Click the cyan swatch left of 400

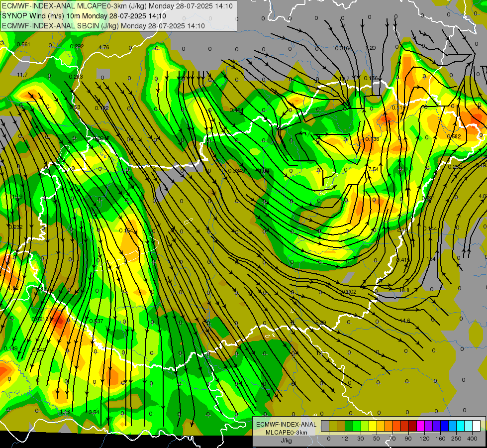tap(461, 426)
